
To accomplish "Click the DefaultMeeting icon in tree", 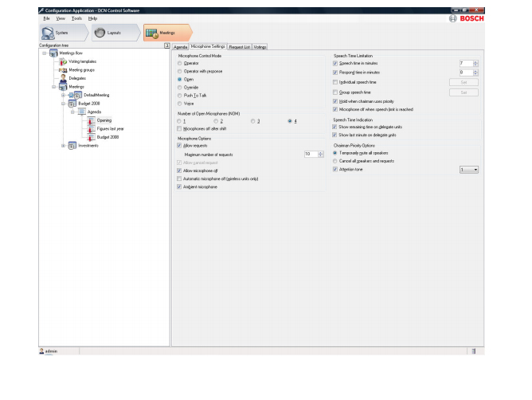I will point(78,95).
